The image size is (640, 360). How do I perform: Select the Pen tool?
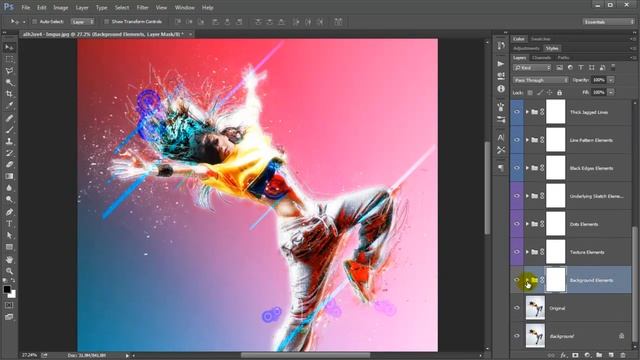point(9,212)
